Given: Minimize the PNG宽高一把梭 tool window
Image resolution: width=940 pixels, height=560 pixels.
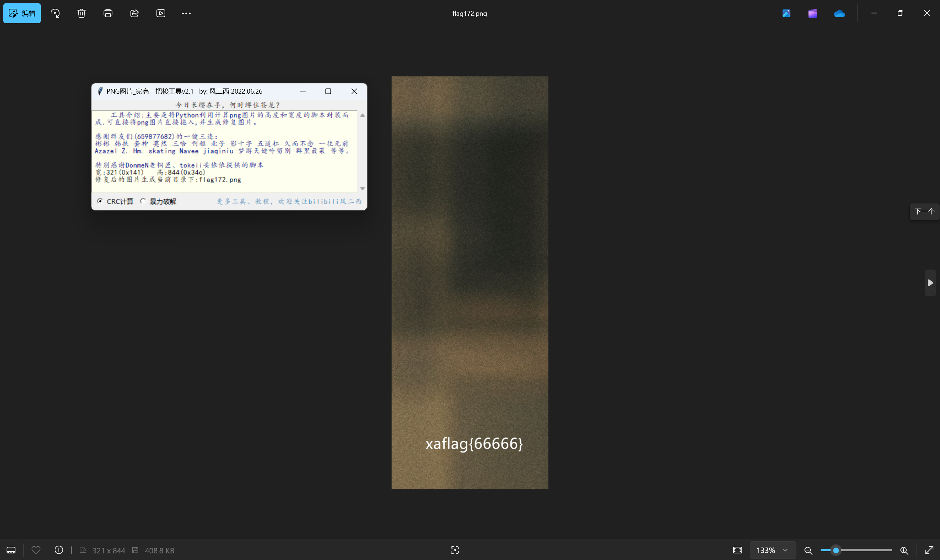Looking at the screenshot, I should pos(303,91).
